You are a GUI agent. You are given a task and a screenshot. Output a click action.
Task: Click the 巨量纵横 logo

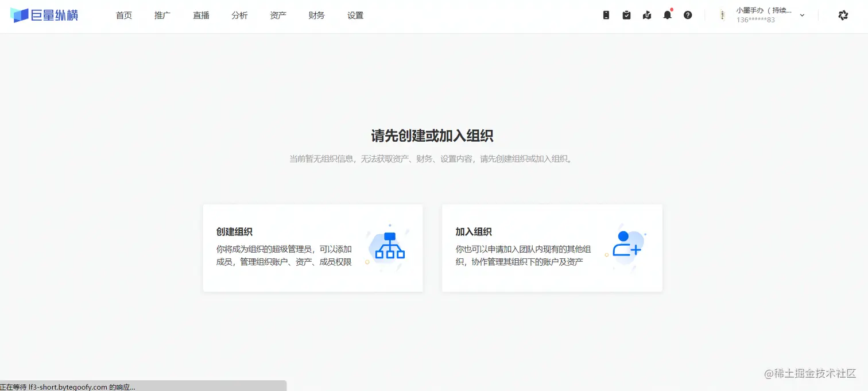(x=45, y=15)
